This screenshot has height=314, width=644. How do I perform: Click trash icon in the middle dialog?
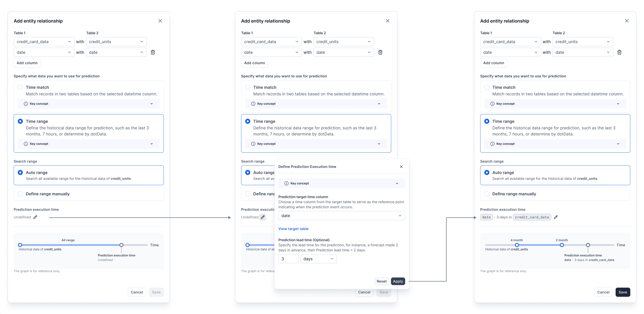(380, 52)
